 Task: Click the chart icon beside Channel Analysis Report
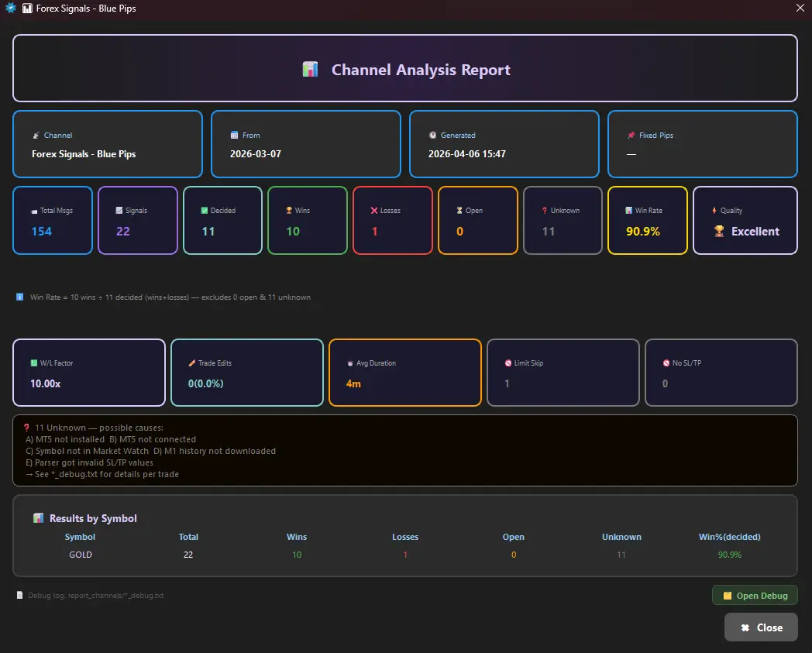coord(310,70)
